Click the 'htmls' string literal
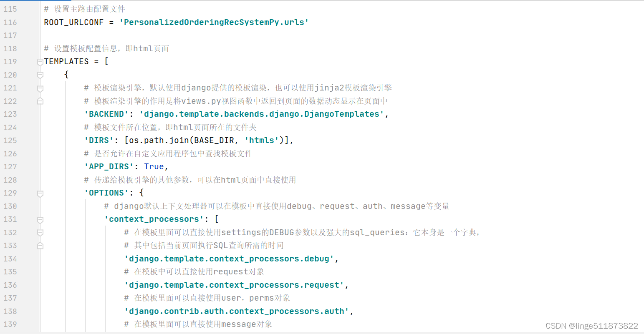Viewport: 644px width, 334px height. click(x=262, y=141)
